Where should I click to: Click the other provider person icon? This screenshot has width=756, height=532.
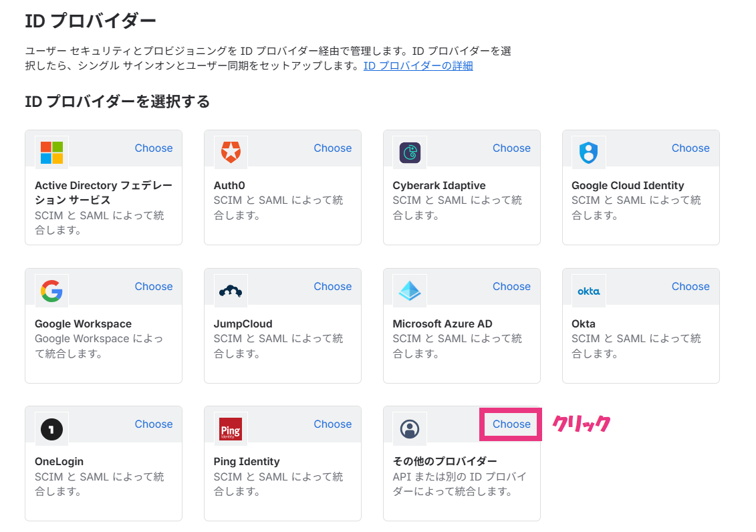coord(410,429)
